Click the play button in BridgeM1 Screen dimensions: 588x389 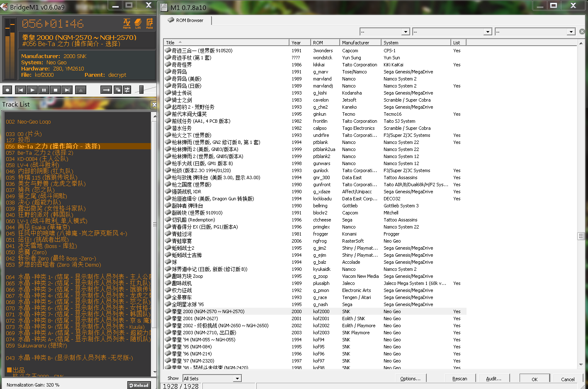[32, 90]
